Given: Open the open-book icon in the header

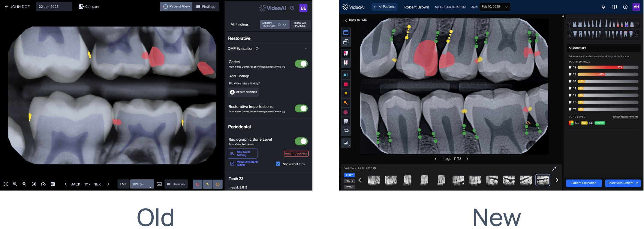Looking at the screenshot, I should 614,7.
